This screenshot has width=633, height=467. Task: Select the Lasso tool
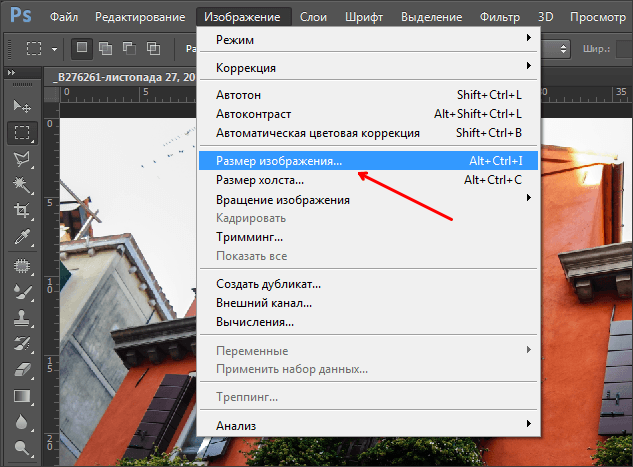coord(21,158)
